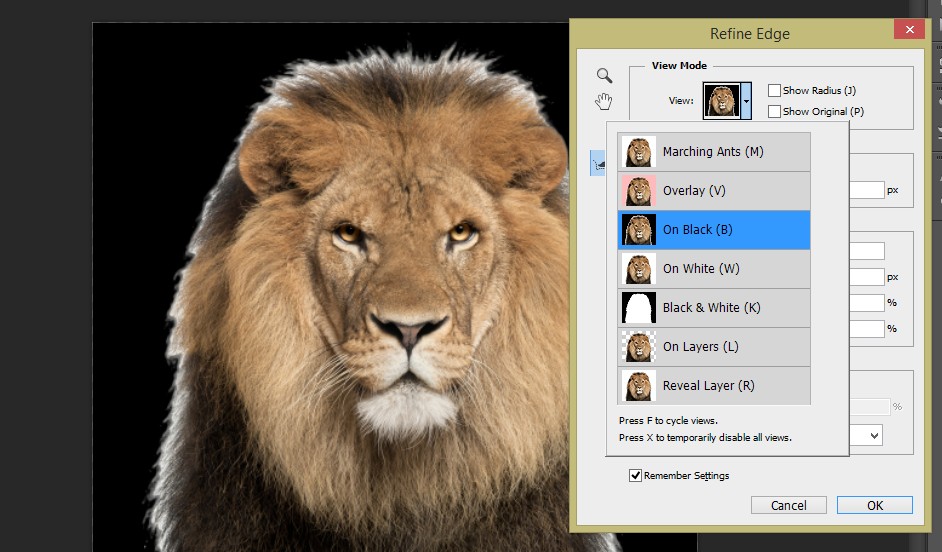Select the Zoom tool magnifier icon
This screenshot has width=942, height=552.
[604, 75]
